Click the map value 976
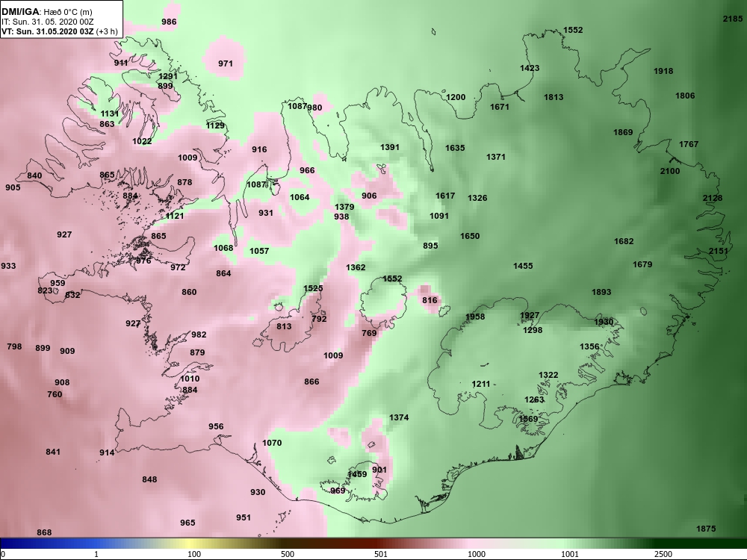 pyautogui.click(x=143, y=261)
